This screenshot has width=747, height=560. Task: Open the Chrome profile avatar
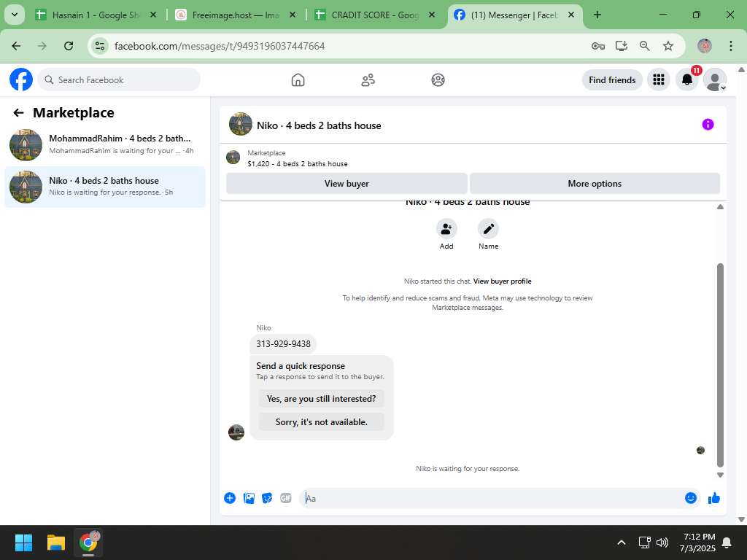705,46
